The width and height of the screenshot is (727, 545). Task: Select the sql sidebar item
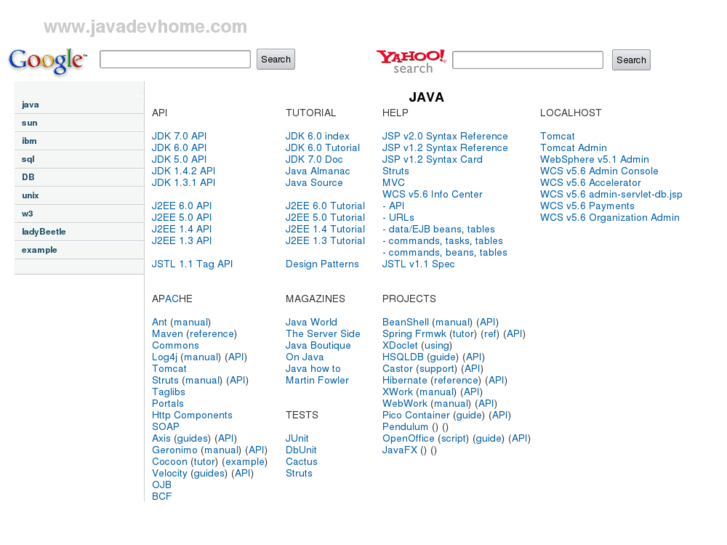(x=79, y=159)
